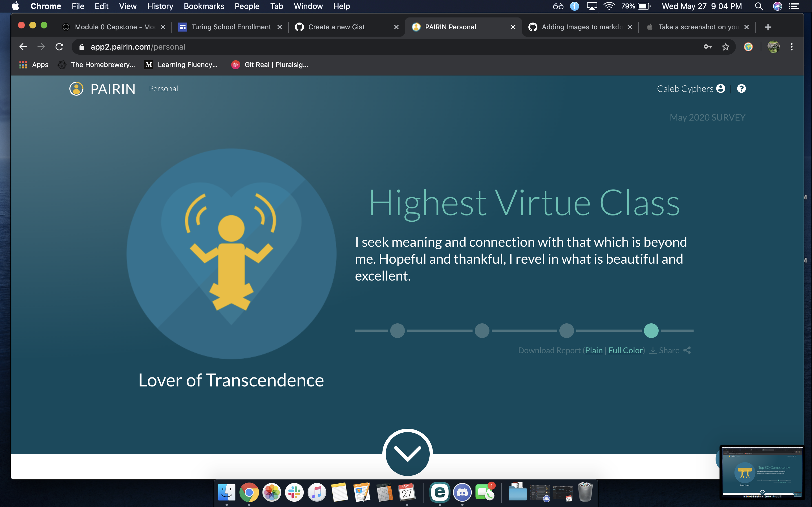Download the Plain report
Image resolution: width=812 pixels, height=507 pixels.
point(593,350)
